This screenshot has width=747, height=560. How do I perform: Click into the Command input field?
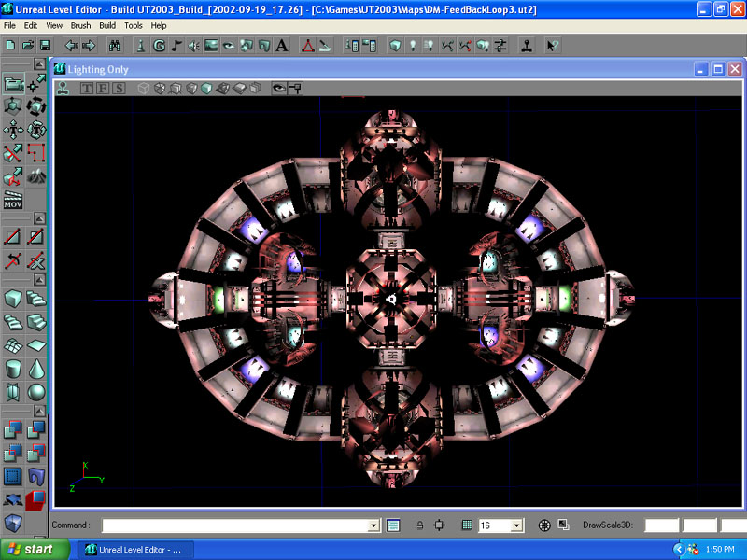(x=234, y=525)
